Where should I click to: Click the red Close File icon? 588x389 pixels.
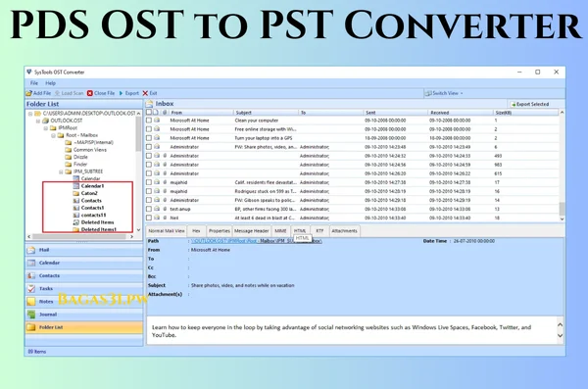89,93
